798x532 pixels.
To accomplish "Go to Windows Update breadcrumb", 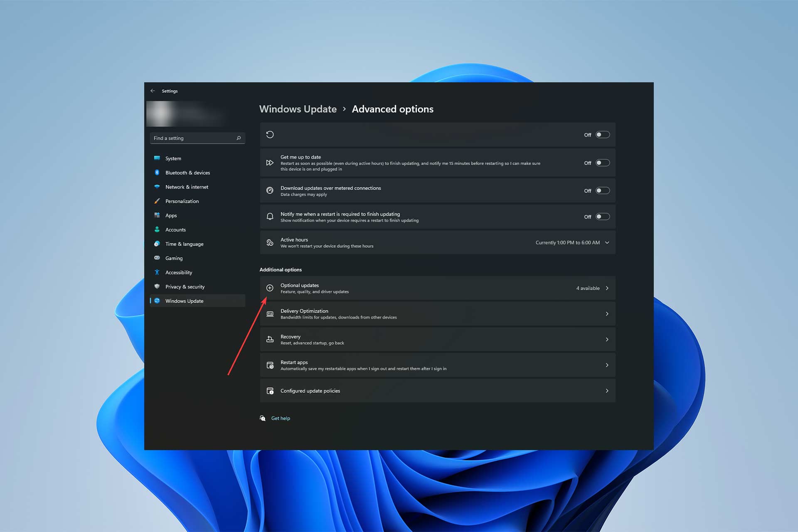I will (x=298, y=109).
